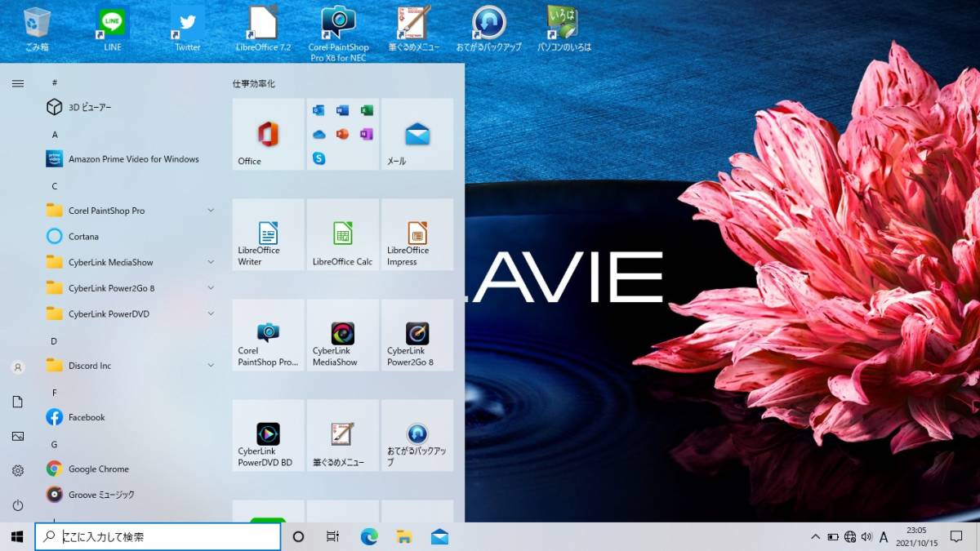Image resolution: width=980 pixels, height=551 pixels.
Task: Click the 仕事効率化 group header
Action: (x=254, y=83)
